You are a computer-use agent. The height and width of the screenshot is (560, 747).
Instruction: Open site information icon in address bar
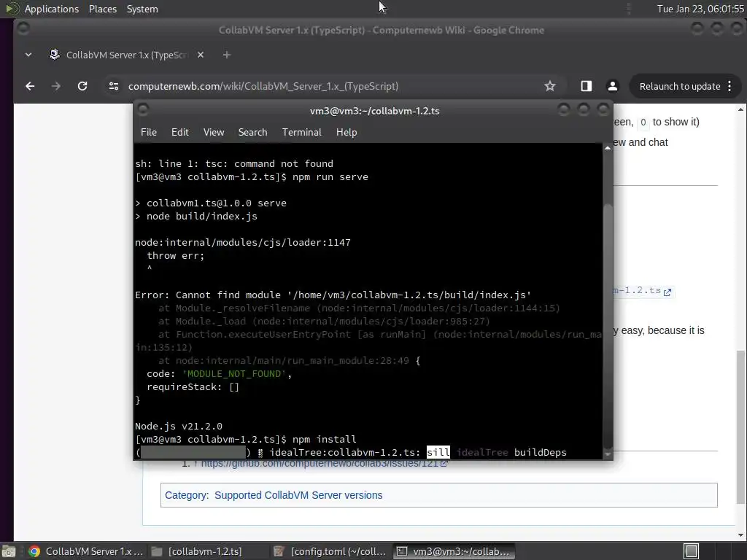pyautogui.click(x=113, y=86)
